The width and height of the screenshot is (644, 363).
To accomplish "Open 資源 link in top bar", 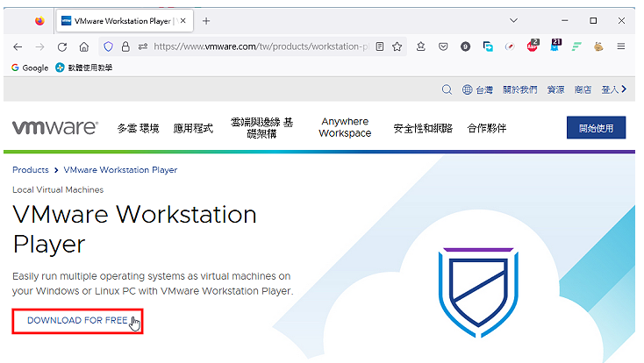I will (555, 89).
